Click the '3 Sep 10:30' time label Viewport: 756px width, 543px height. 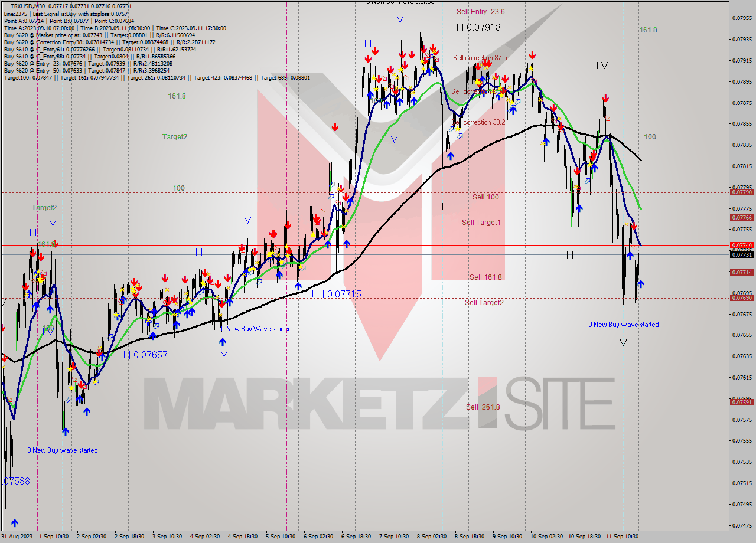point(167,537)
